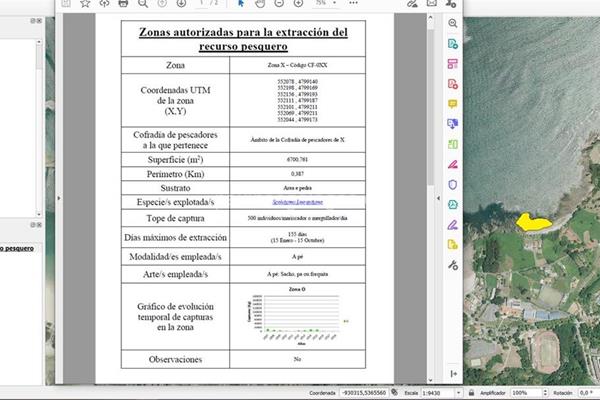Click the 'Coordenadas UTM de la zona' cell

pyautogui.click(x=175, y=101)
